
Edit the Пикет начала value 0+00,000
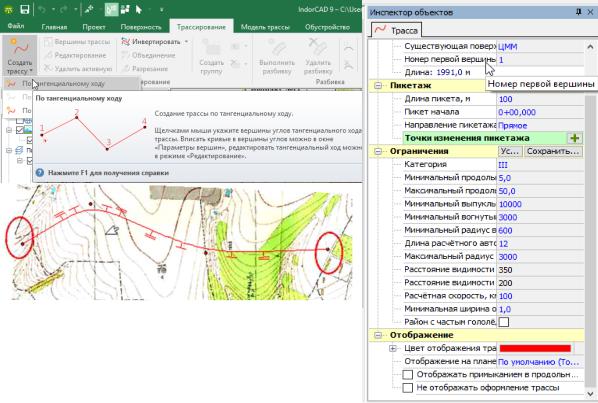[540, 112]
